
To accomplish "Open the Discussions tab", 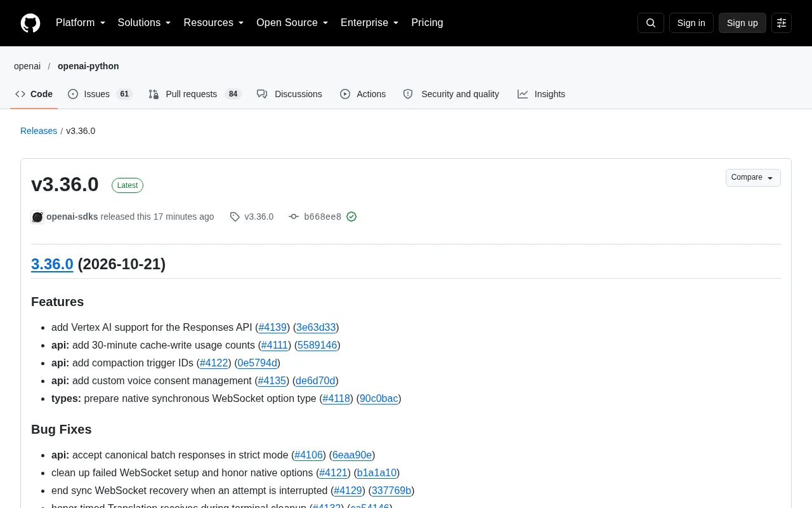I will click(x=290, y=94).
